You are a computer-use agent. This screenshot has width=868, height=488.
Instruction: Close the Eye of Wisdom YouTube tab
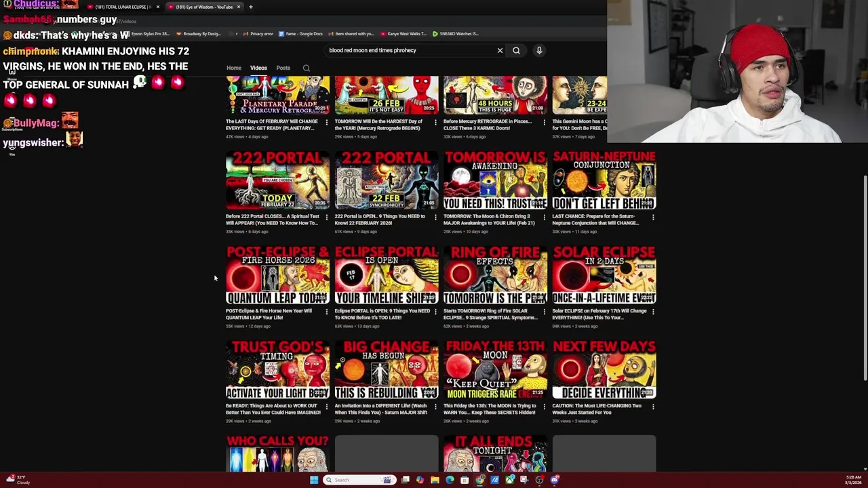239,7
